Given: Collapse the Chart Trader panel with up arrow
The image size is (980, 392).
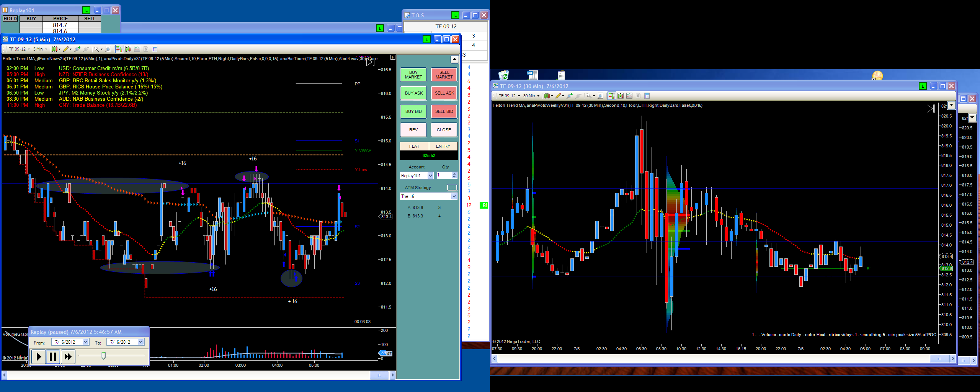Looking at the screenshot, I should [x=454, y=59].
